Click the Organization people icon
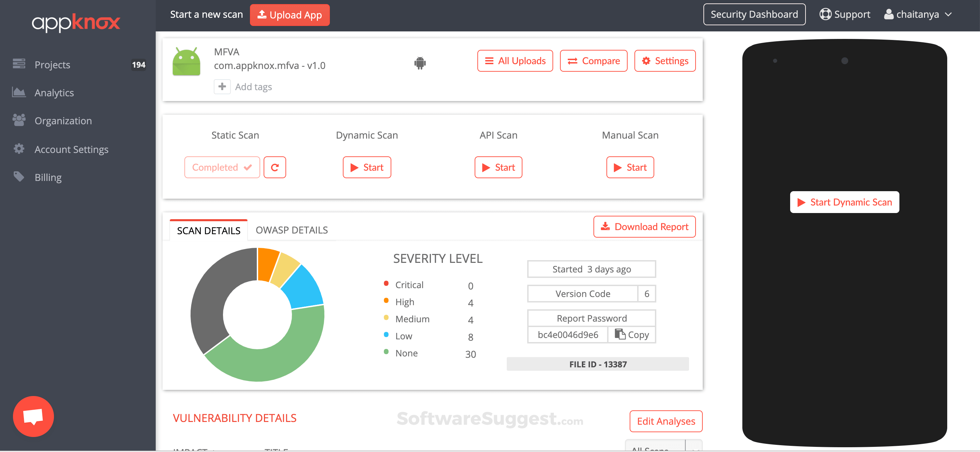The image size is (980, 452). tap(19, 120)
